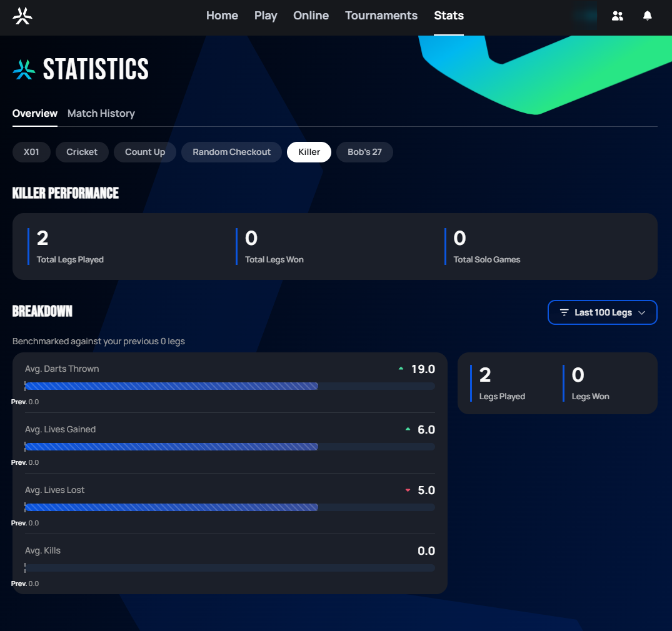Image resolution: width=672 pixels, height=631 pixels.
Task: Switch to the Overview tab
Action: click(x=35, y=114)
